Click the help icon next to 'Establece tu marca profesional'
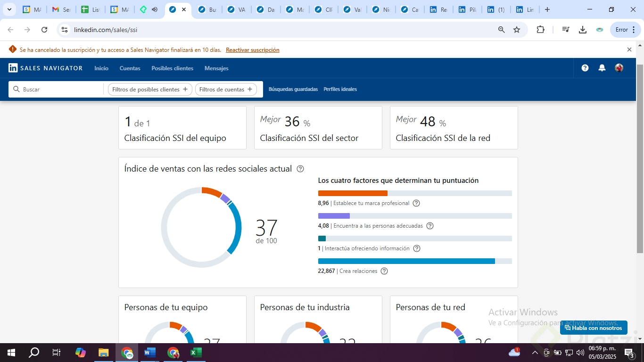644x362 pixels. tap(416, 203)
